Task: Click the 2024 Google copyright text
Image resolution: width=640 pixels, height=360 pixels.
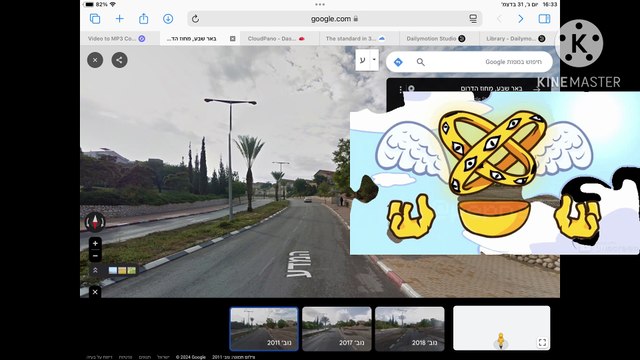Action: (191, 357)
